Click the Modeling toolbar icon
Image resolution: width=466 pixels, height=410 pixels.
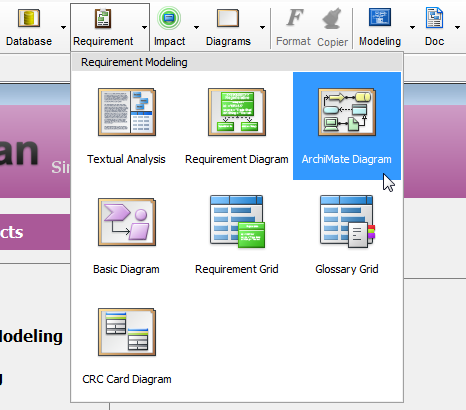pos(380,17)
